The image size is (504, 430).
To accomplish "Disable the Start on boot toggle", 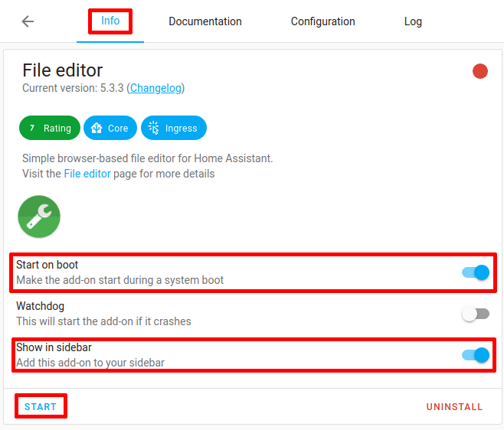I will tap(476, 272).
